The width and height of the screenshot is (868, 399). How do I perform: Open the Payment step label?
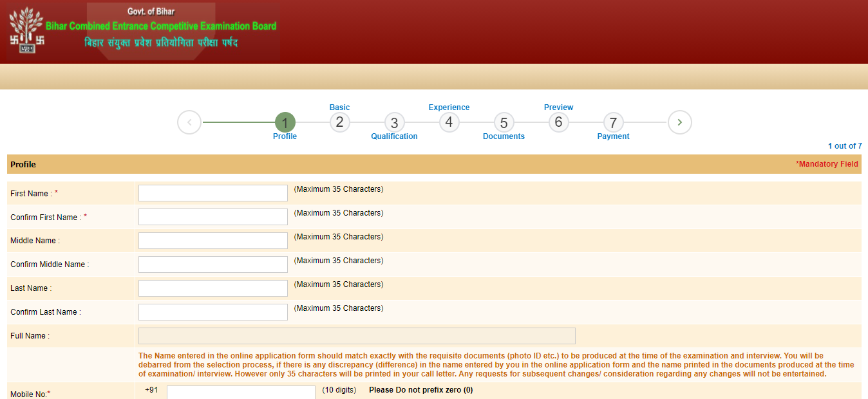pyautogui.click(x=613, y=136)
